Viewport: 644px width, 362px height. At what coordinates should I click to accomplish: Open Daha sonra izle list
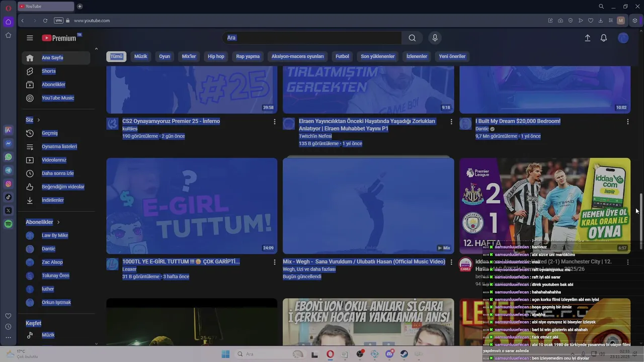pos(56,173)
